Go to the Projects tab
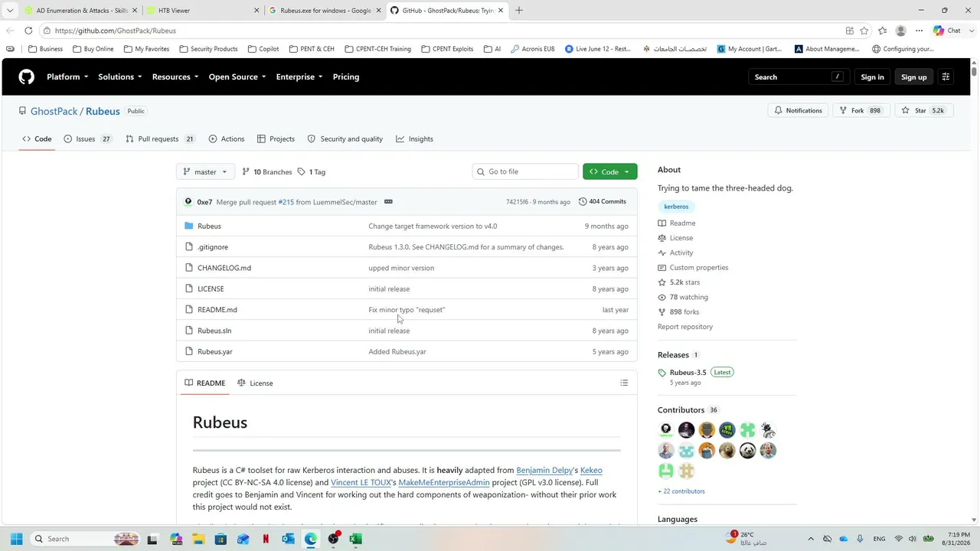The image size is (980, 551). (x=276, y=139)
